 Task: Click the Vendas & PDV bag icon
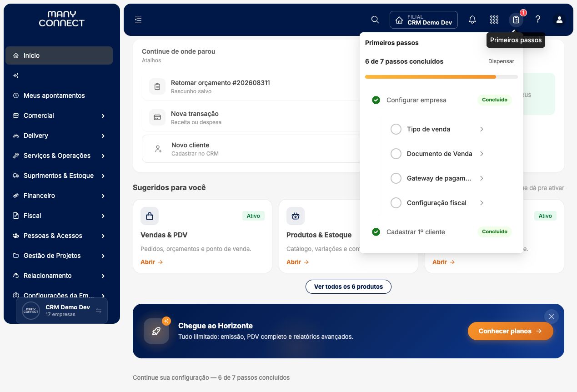[150, 216]
